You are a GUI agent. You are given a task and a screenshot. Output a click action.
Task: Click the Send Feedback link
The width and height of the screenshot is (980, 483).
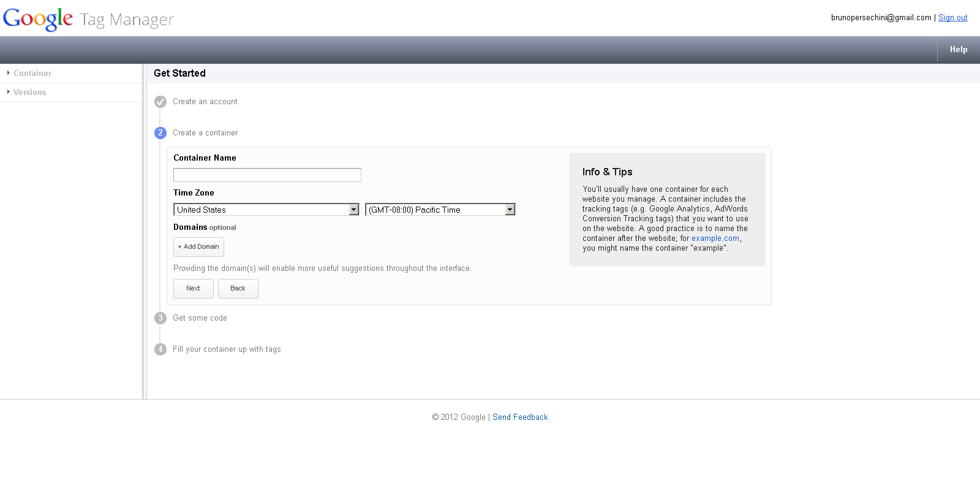(520, 417)
